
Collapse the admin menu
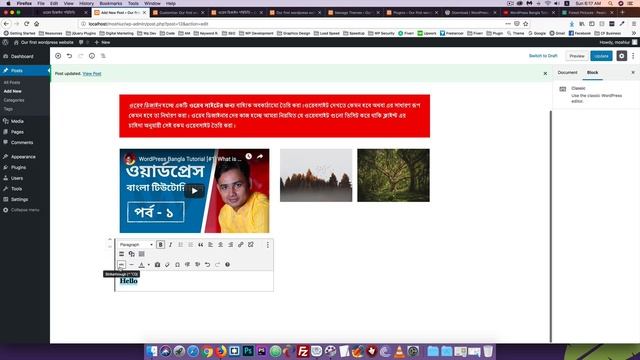[25, 210]
